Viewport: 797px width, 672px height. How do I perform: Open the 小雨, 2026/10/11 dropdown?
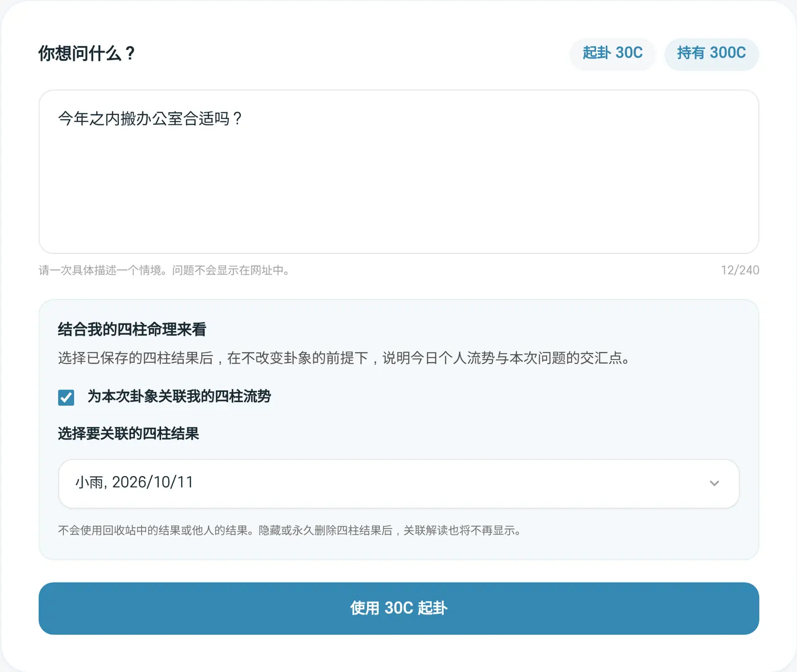click(398, 483)
